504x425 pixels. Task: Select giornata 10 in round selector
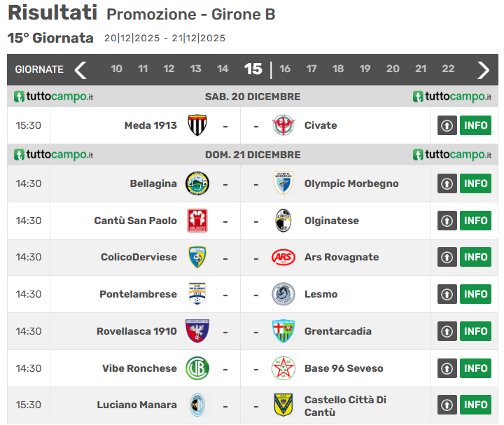pos(116,69)
